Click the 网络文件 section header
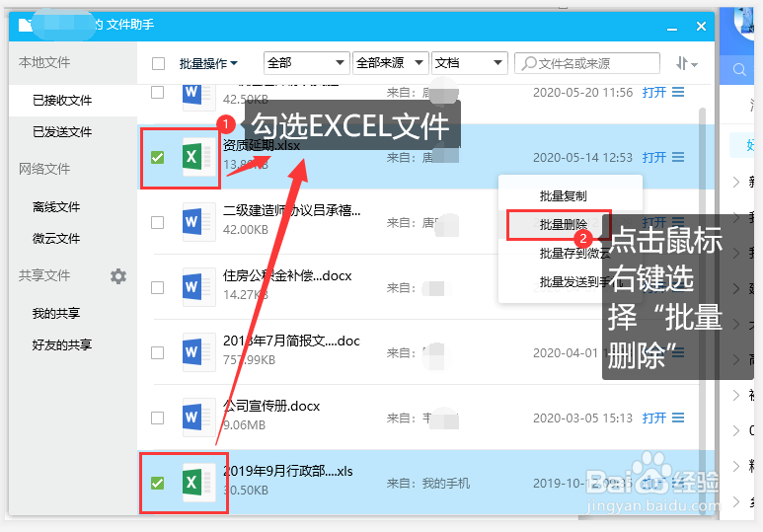Image resolution: width=763 pixels, height=532 pixels. [44, 169]
